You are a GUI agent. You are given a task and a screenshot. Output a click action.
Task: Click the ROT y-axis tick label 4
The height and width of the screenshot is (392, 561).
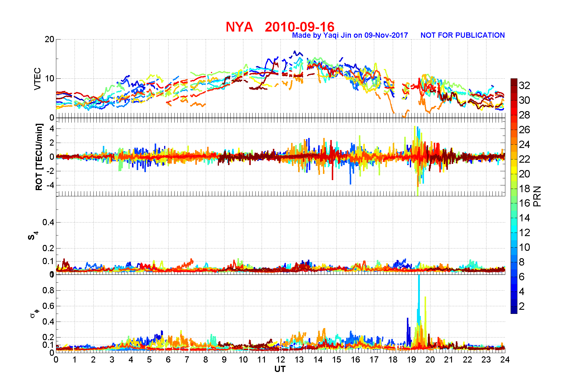point(52,129)
